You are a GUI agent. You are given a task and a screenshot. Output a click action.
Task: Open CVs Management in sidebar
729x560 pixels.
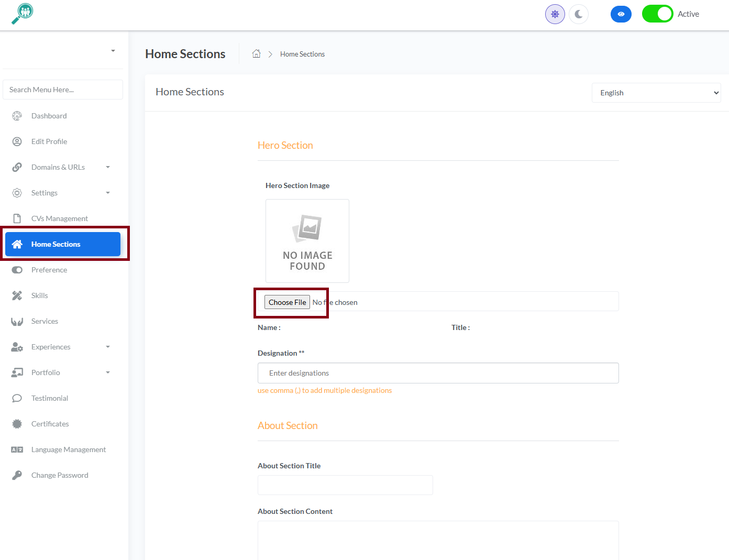(59, 218)
